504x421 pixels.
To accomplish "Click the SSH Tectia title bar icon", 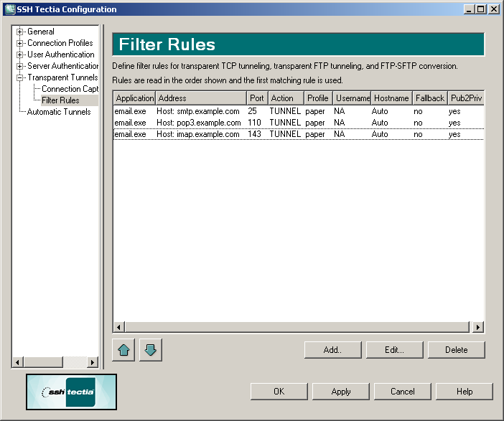I will click(x=9, y=9).
